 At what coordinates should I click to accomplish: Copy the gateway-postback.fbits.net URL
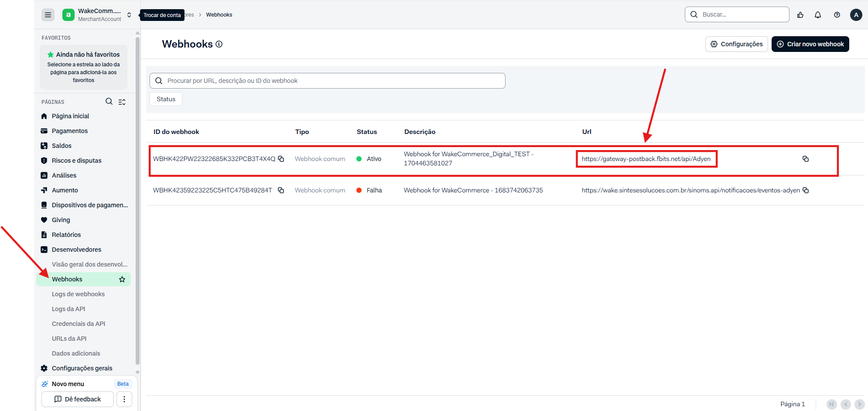(x=806, y=159)
